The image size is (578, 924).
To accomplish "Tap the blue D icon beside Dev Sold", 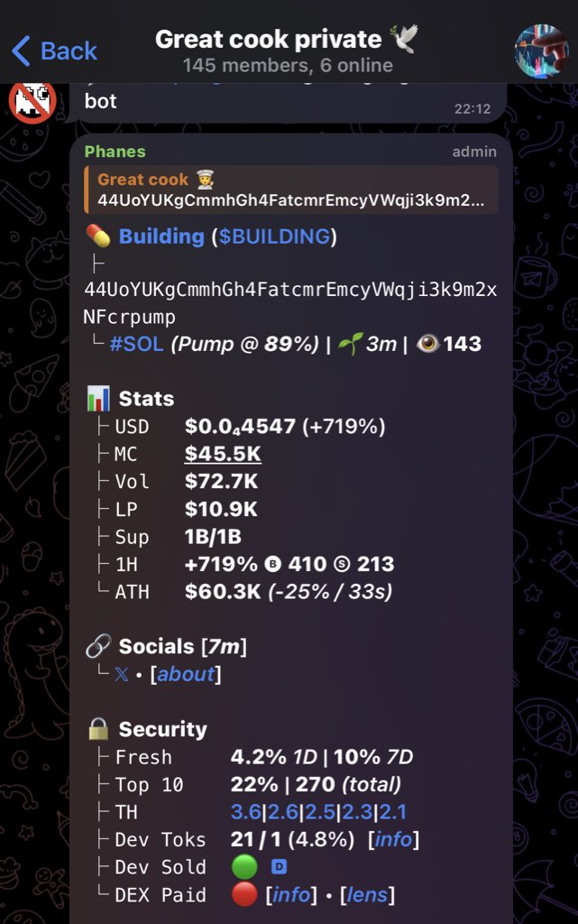I will 279,867.
